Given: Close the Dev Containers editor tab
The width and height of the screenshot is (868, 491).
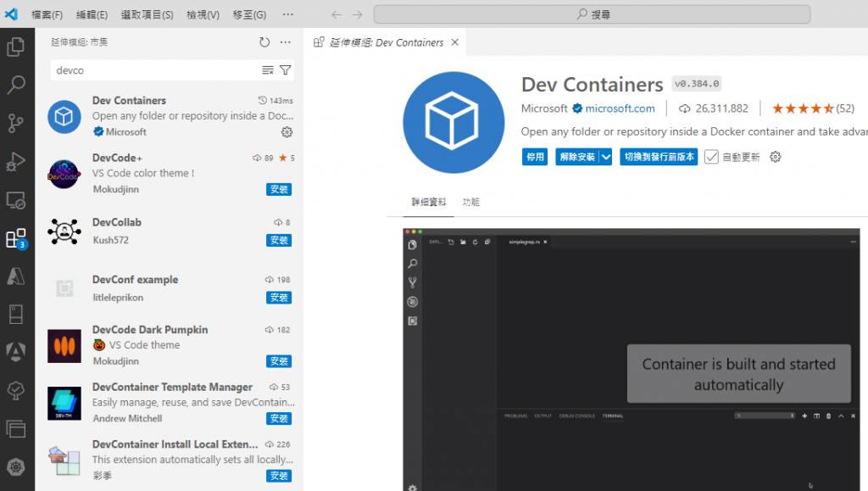Looking at the screenshot, I should click(x=455, y=42).
